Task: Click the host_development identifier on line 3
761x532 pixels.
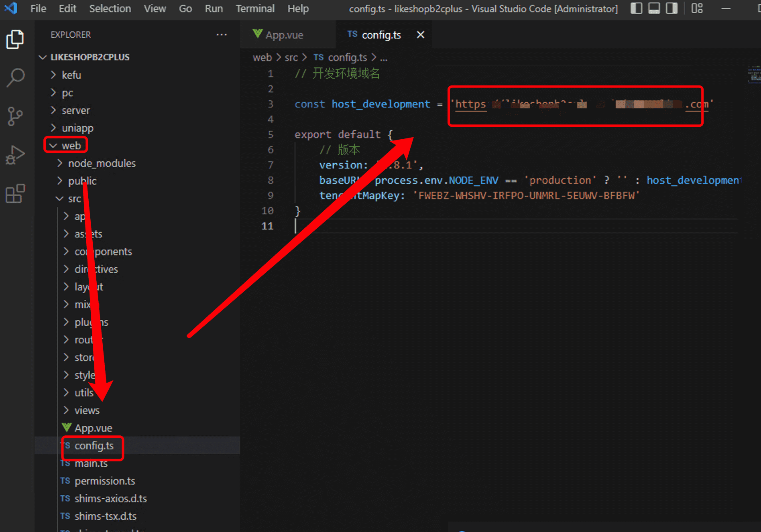Action: (380, 104)
